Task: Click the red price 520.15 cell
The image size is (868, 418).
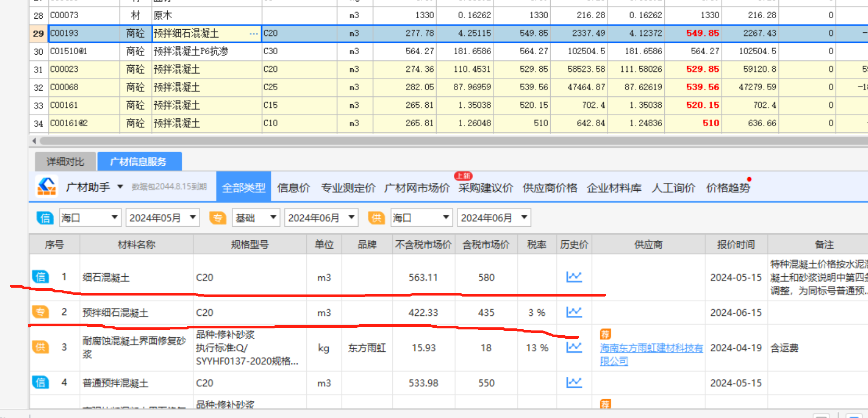Action: 693,105
